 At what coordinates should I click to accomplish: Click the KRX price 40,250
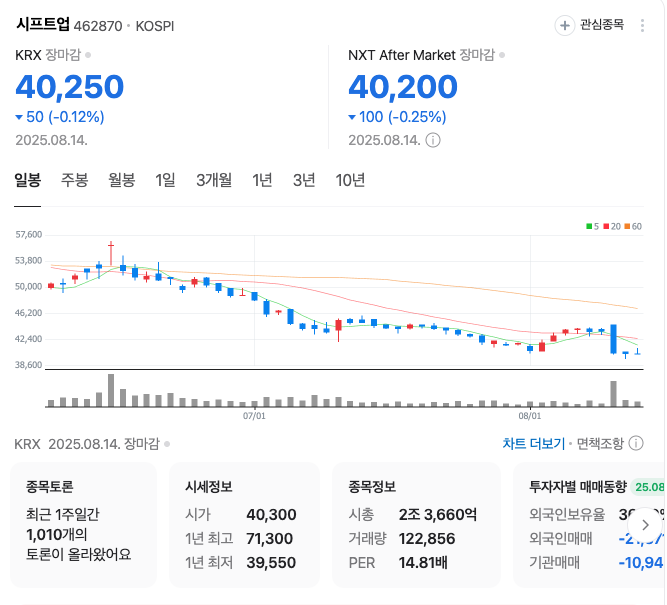(x=70, y=87)
